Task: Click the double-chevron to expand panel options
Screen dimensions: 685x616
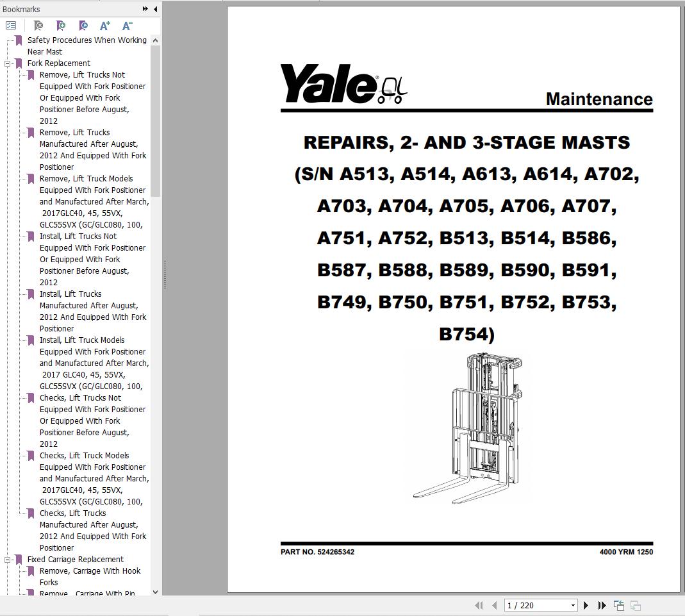Action: click(x=145, y=9)
